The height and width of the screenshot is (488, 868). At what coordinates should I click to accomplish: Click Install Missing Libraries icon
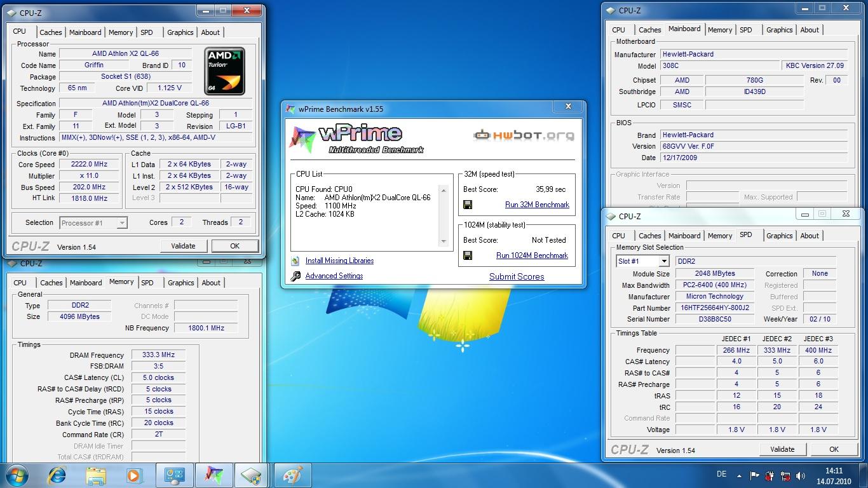click(295, 261)
